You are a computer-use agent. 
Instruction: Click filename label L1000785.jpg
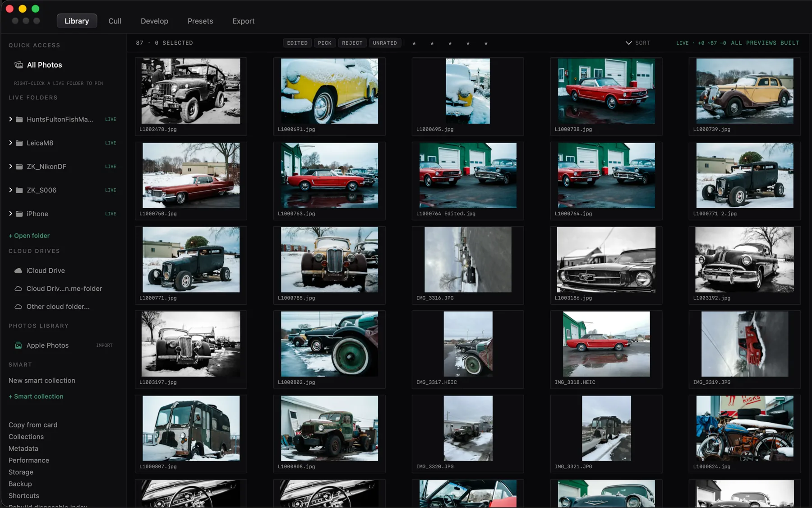[296, 298]
